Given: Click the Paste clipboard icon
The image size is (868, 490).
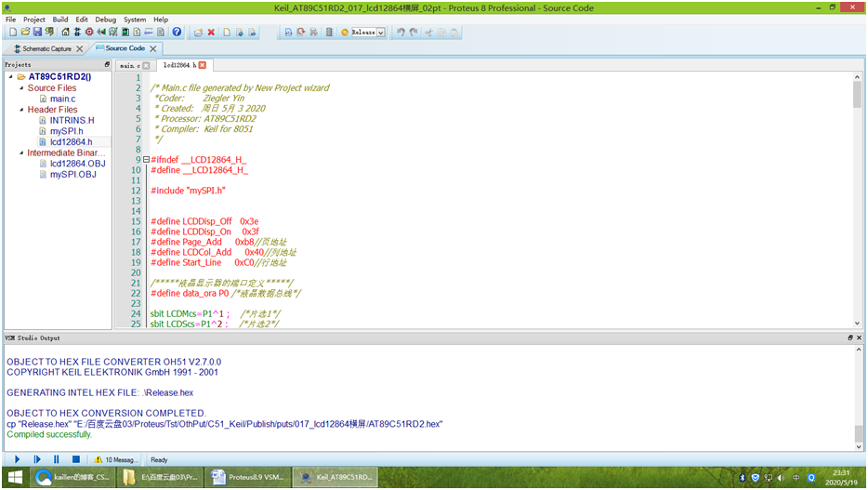Looking at the screenshot, I should [x=454, y=33].
